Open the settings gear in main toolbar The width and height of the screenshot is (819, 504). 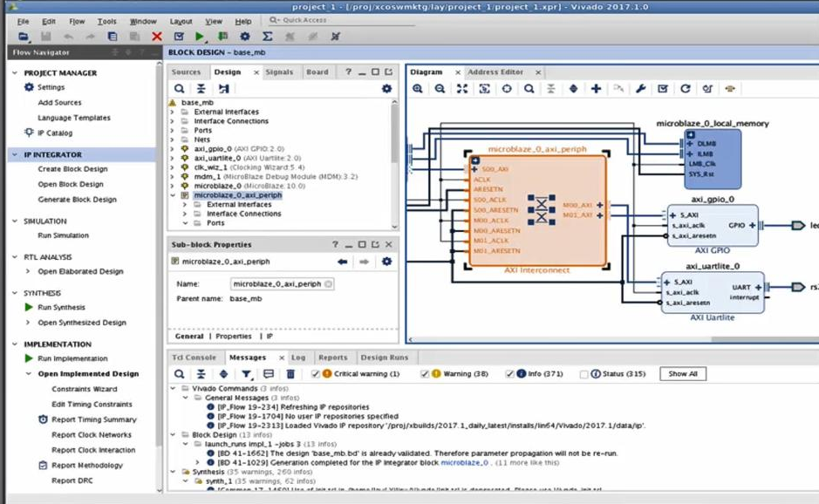(x=245, y=36)
